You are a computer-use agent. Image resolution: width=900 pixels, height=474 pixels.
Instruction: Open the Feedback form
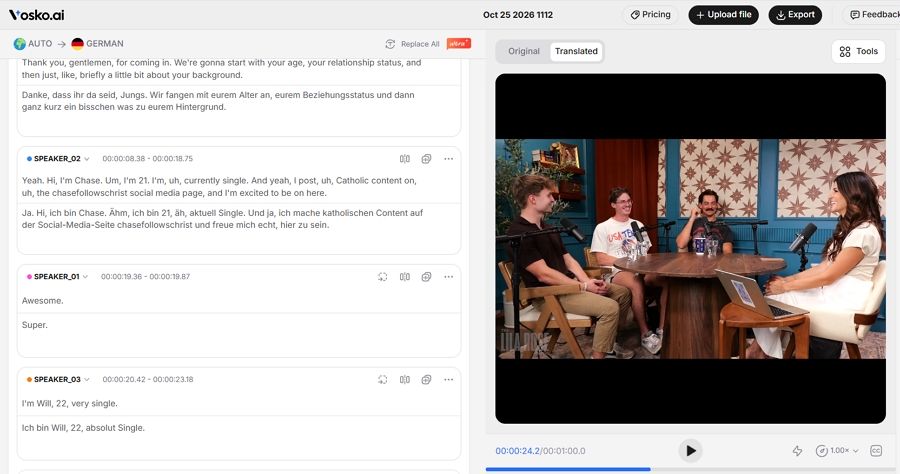(871, 15)
